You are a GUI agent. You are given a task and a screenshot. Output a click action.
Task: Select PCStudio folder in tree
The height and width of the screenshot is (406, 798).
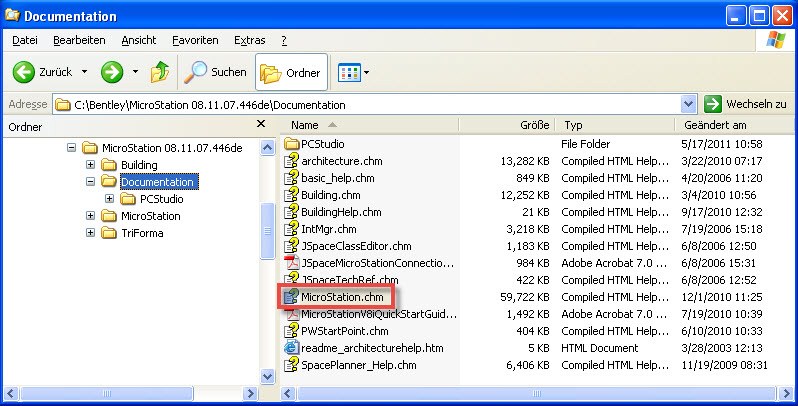(161, 199)
